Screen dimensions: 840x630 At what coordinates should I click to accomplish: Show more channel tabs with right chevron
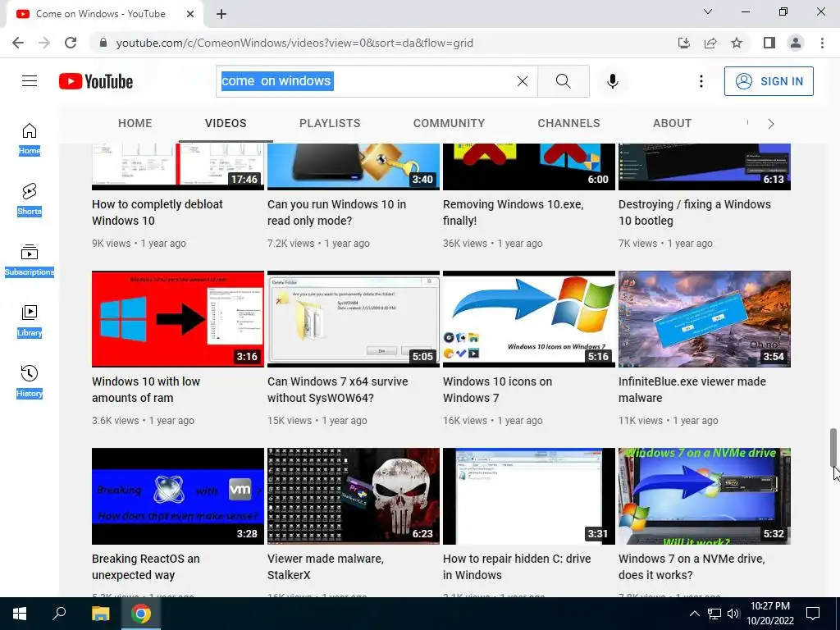coord(771,124)
